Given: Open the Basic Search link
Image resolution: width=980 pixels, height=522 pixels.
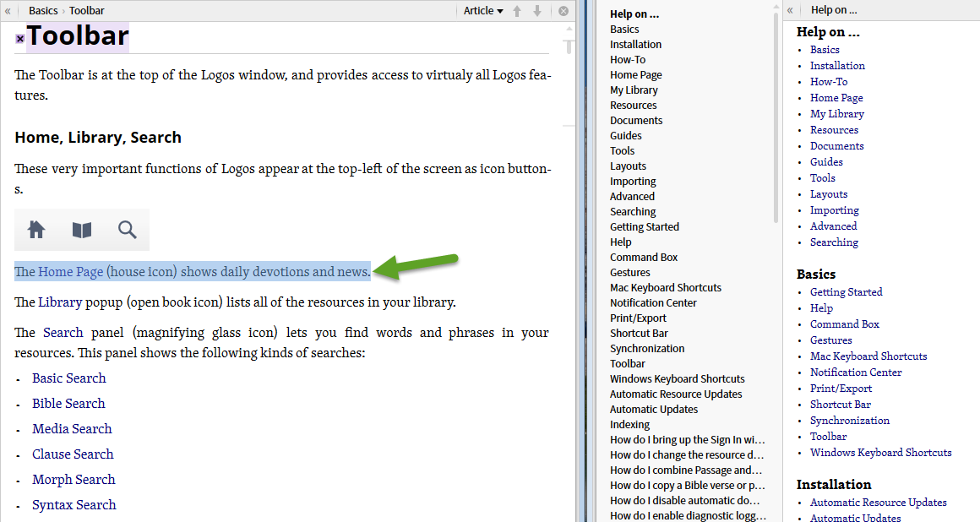Looking at the screenshot, I should click(x=69, y=378).
